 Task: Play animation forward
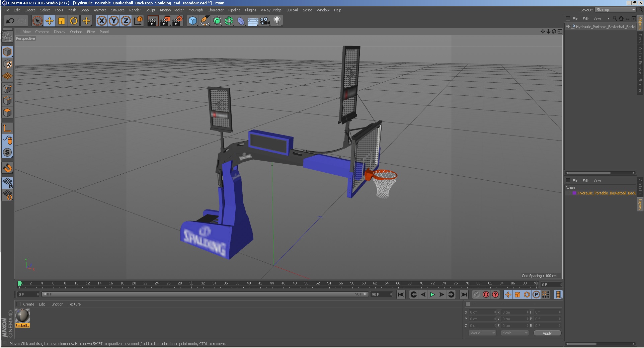point(432,294)
